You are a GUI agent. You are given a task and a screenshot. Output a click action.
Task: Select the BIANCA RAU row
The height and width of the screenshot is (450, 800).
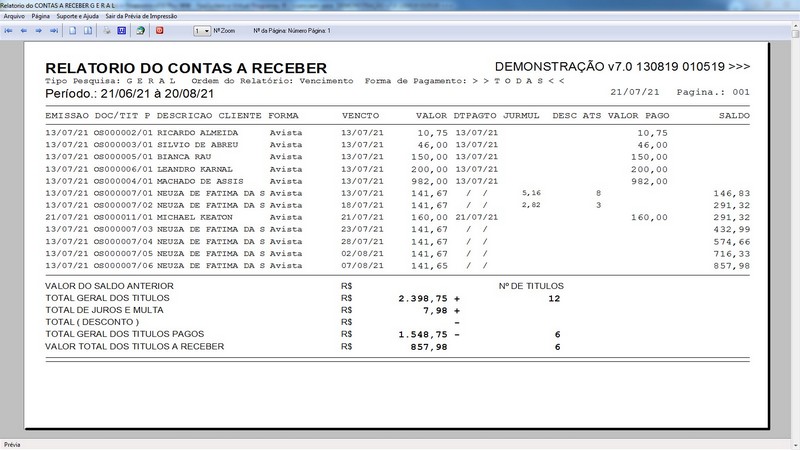(x=397, y=157)
